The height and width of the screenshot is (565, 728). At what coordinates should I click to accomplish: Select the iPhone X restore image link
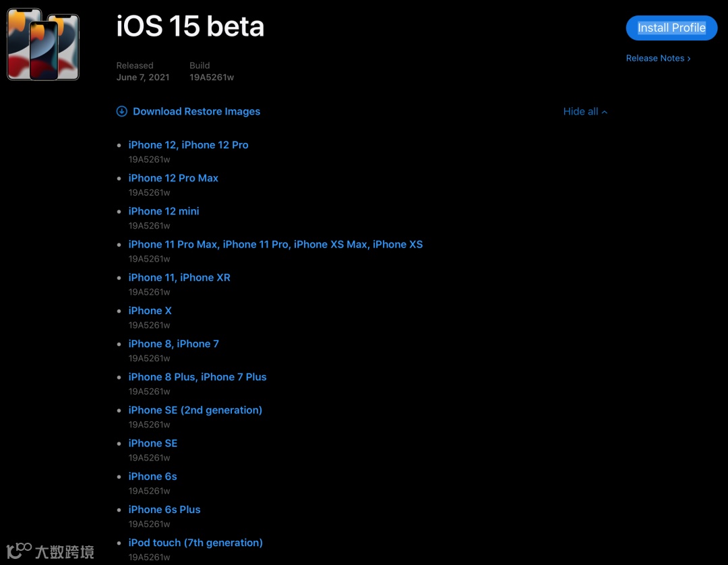[150, 311]
